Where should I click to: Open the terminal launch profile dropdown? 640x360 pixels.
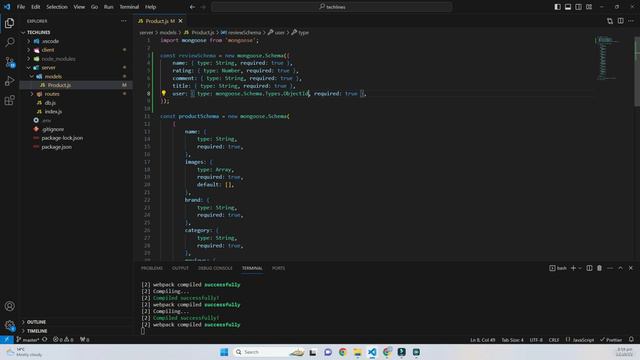(x=580, y=268)
